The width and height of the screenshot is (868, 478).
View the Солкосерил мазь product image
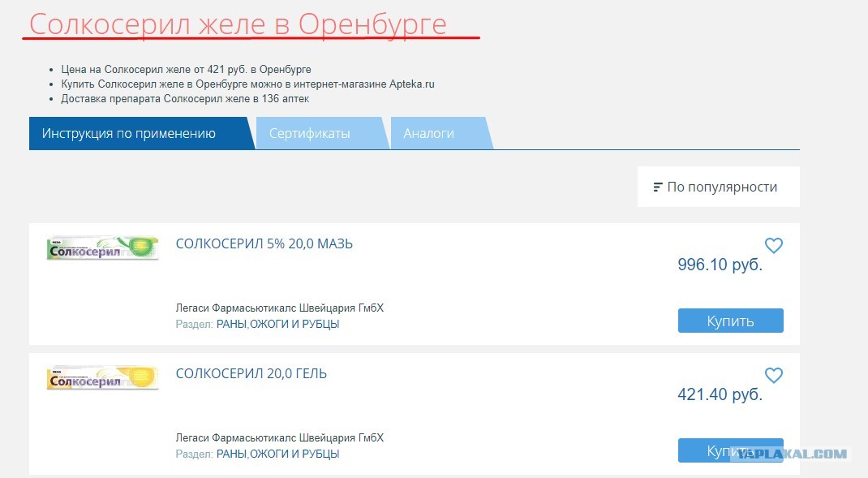pyautogui.click(x=102, y=248)
